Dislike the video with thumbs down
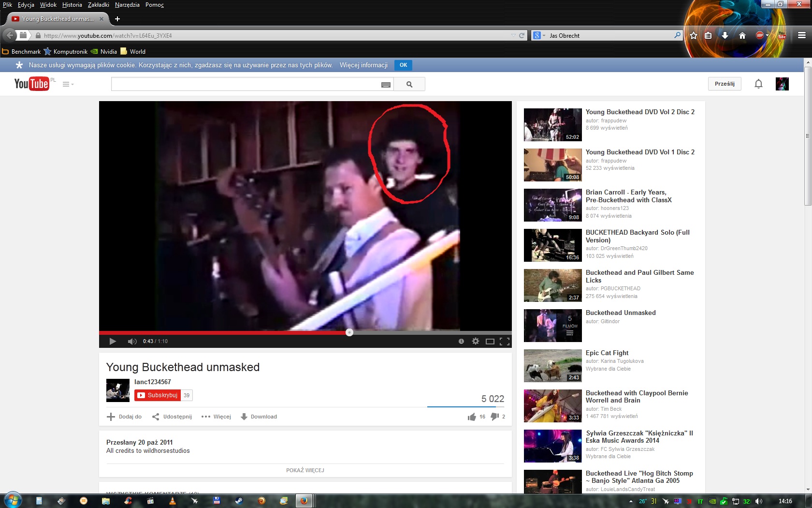 coord(494,417)
